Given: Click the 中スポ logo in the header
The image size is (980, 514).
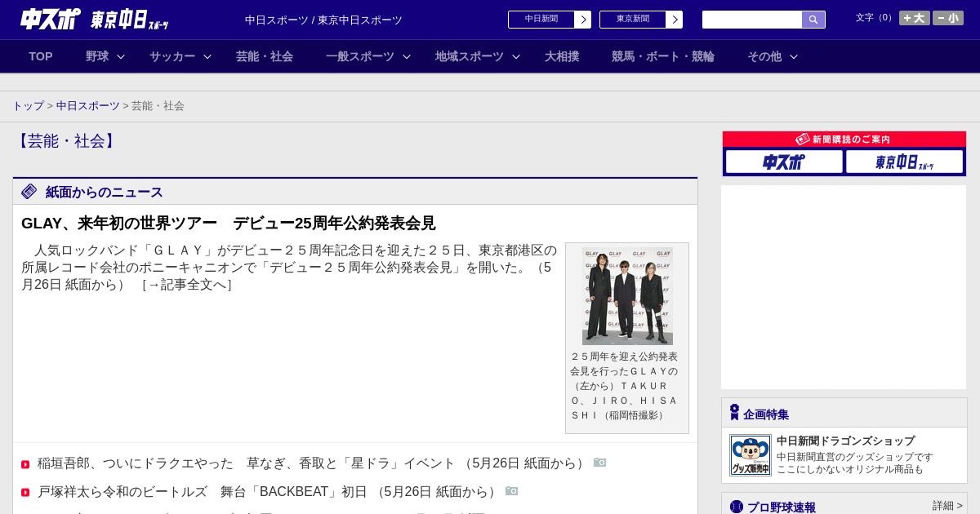Looking at the screenshot, I should [x=50, y=19].
